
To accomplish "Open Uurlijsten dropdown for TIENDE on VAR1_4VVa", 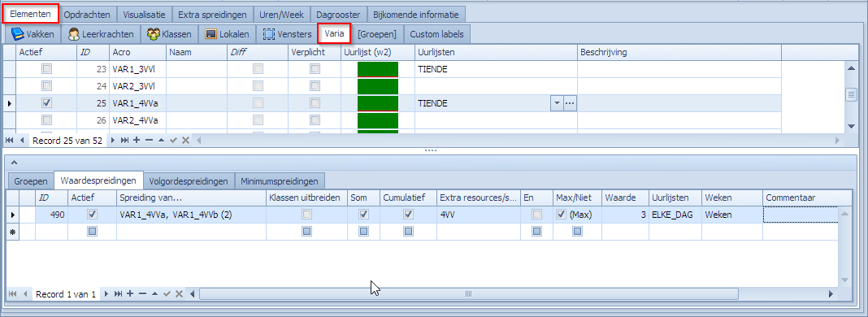I will click(557, 103).
